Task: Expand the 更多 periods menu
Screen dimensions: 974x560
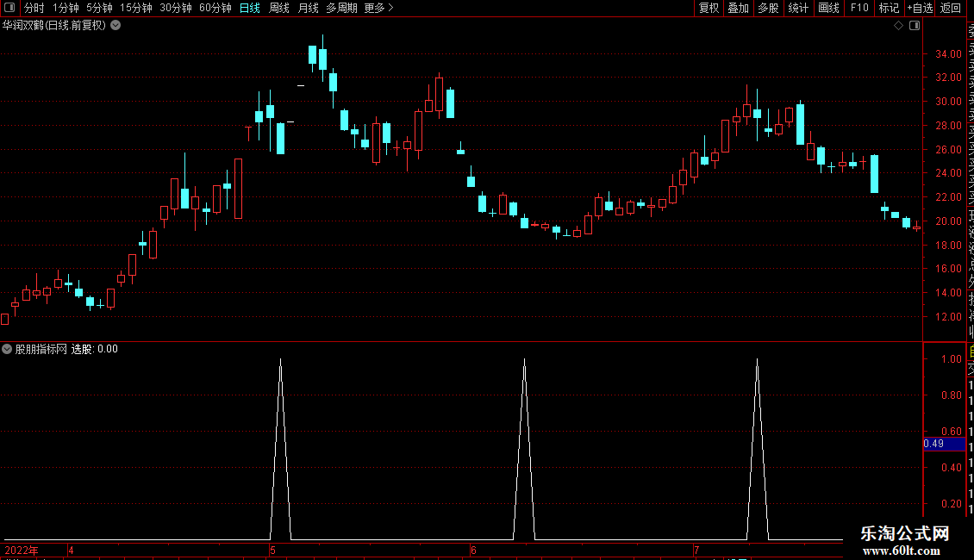Action: [379, 8]
